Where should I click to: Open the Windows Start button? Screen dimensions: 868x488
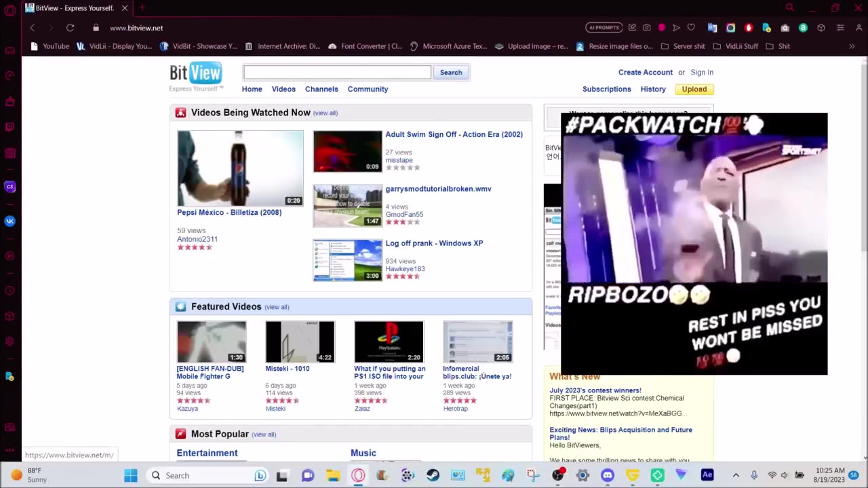pos(131,475)
